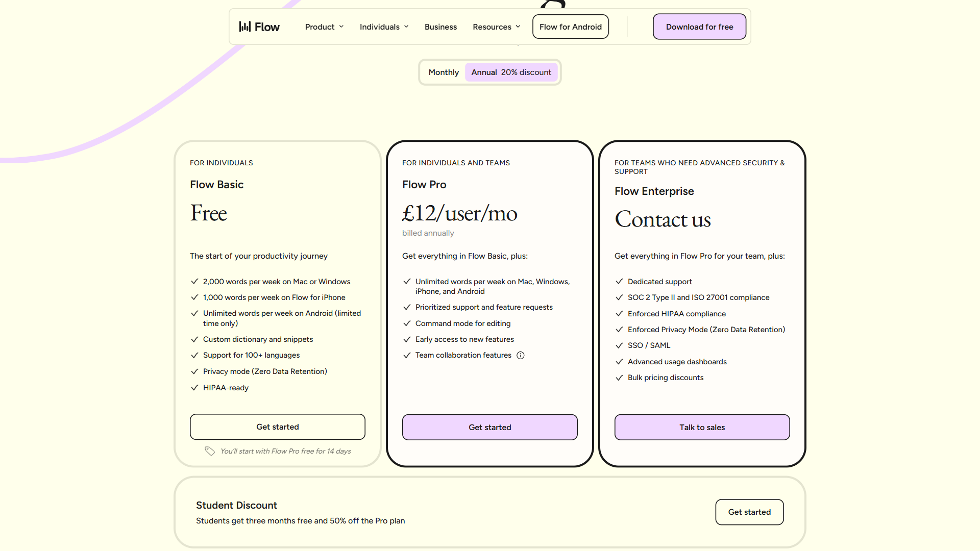
Task: Click 'SOC 2 Type II and ISO 27001 compliance' text
Action: (x=698, y=297)
